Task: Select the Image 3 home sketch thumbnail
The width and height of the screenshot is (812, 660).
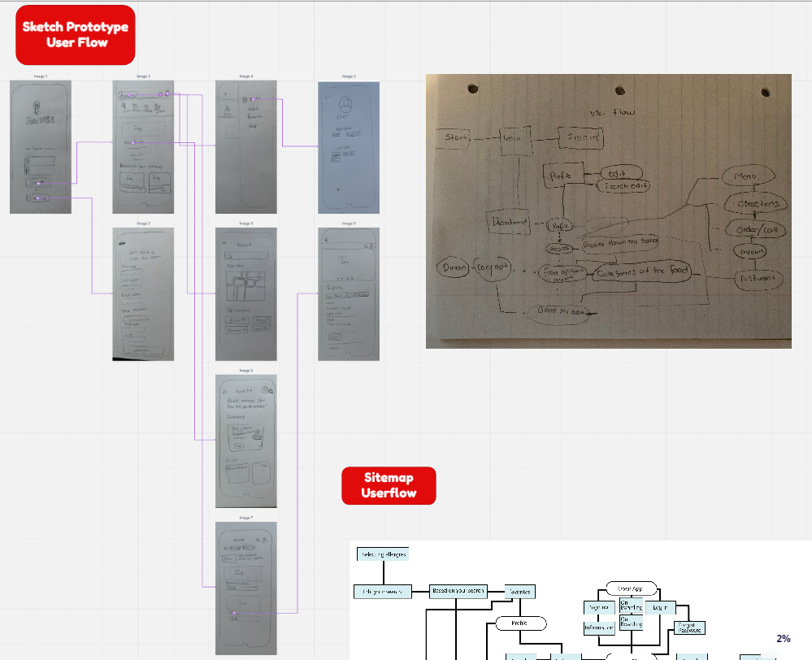Action: pos(143,146)
